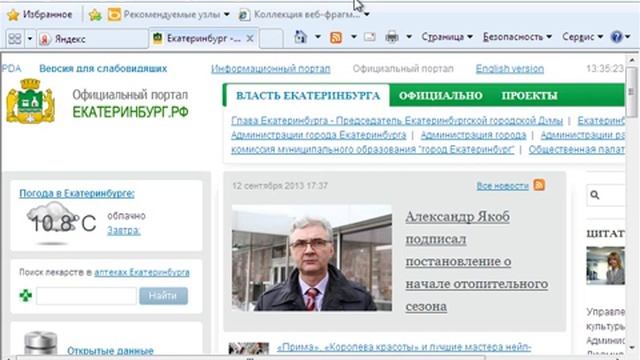640x360 pixels.
Task: Click the vertical scrollbar down arrow
Action: tap(632, 348)
